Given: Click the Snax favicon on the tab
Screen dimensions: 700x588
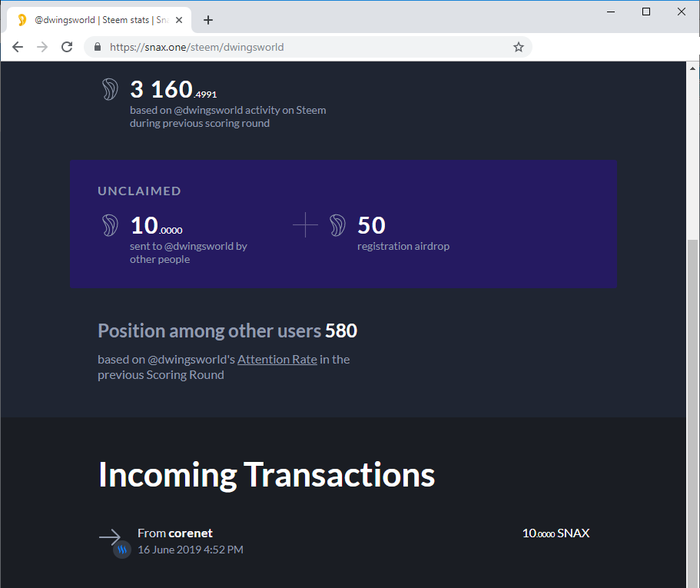Looking at the screenshot, I should pos(22,20).
